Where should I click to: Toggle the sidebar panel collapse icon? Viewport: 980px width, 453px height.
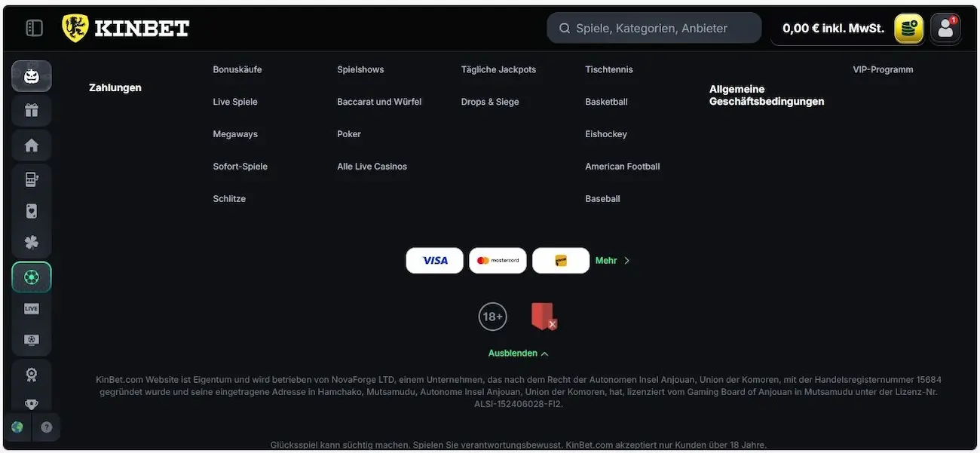tap(34, 29)
